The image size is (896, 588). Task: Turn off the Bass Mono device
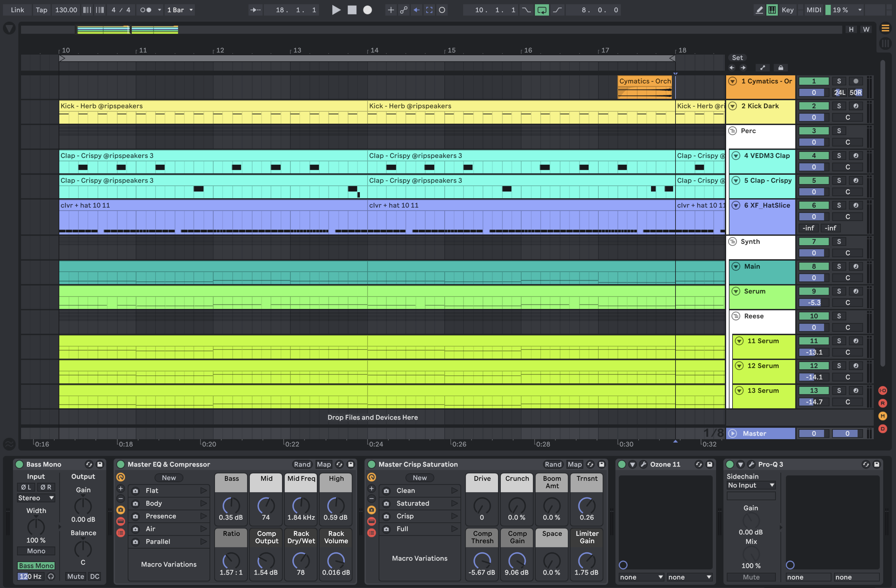(x=19, y=464)
